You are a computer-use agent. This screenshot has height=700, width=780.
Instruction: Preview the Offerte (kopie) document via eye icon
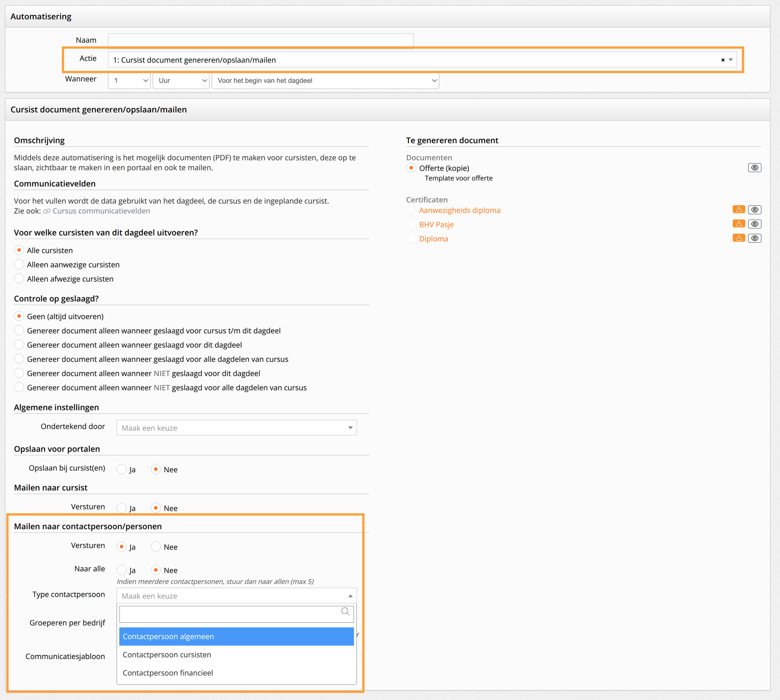tap(754, 168)
